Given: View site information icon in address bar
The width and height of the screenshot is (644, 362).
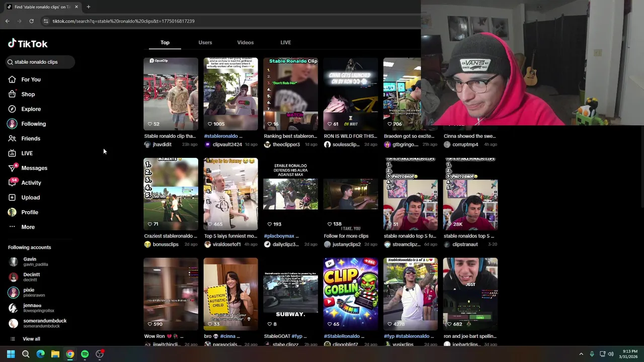Looking at the screenshot, I should coord(46,21).
